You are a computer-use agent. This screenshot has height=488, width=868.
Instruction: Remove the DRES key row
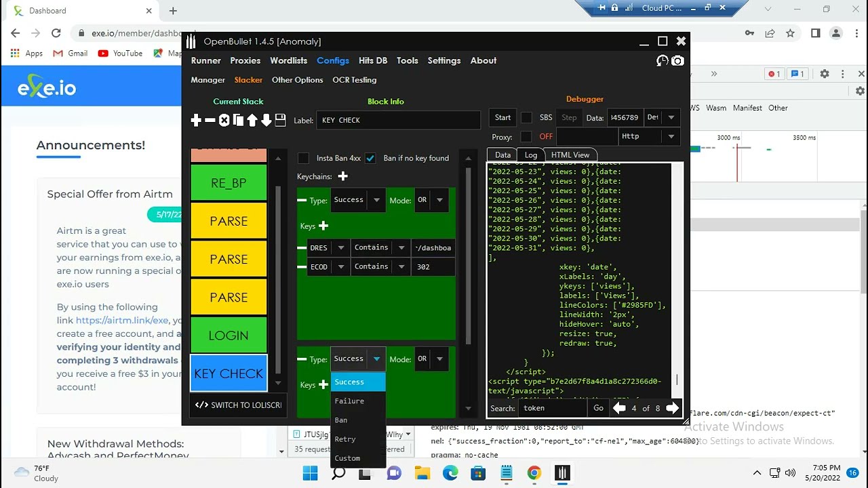tap(302, 248)
